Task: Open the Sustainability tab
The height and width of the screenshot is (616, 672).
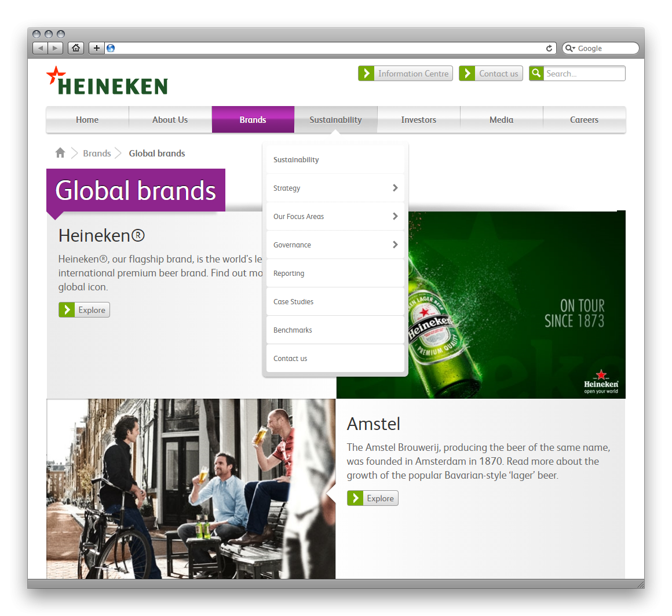Action: coord(335,119)
